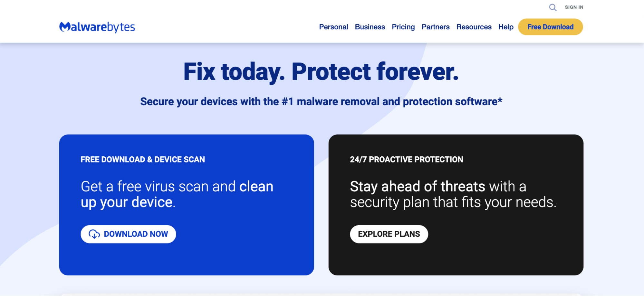
Task: Open the Business navigation menu
Action: (370, 27)
